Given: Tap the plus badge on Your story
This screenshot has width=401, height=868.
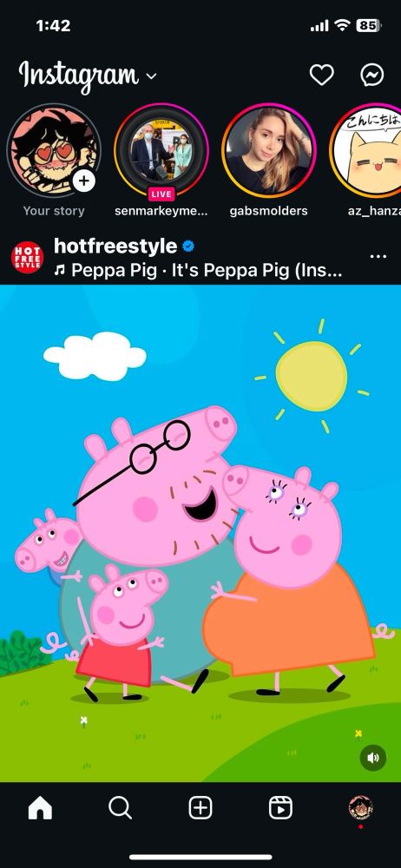Looking at the screenshot, I should pyautogui.click(x=83, y=181).
